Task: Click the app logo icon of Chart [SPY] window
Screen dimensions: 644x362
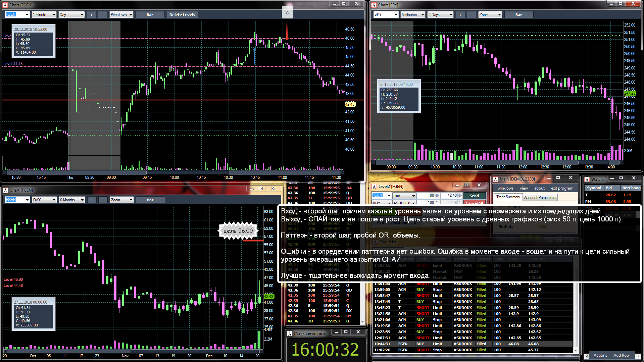Action: [x=374, y=5]
